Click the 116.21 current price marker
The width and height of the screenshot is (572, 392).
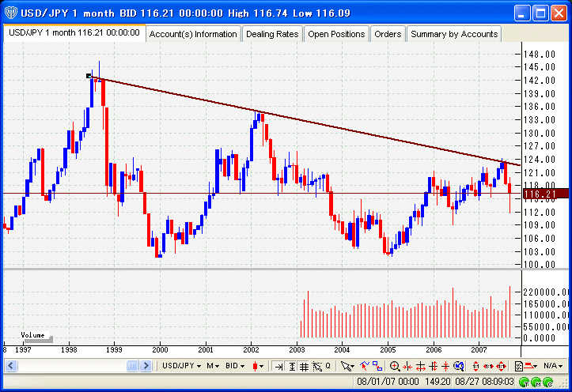coord(545,194)
